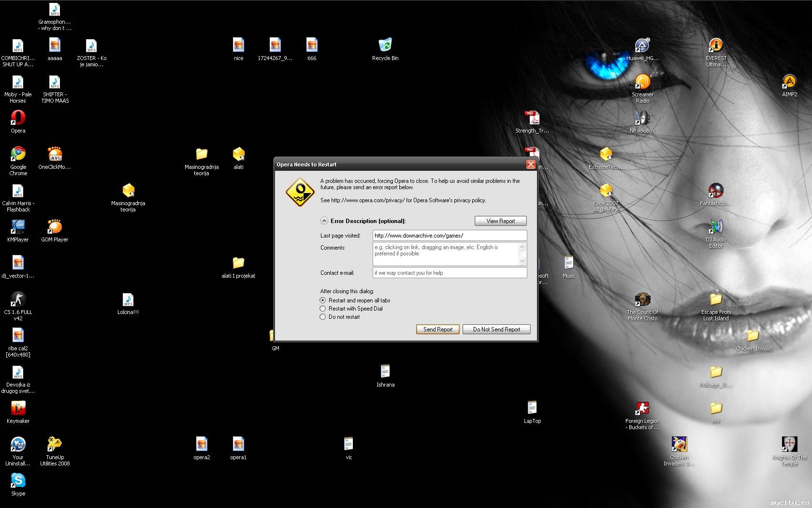Select the FantasticJo... desktop icon
This screenshot has height=508, width=812.
coord(716,191)
